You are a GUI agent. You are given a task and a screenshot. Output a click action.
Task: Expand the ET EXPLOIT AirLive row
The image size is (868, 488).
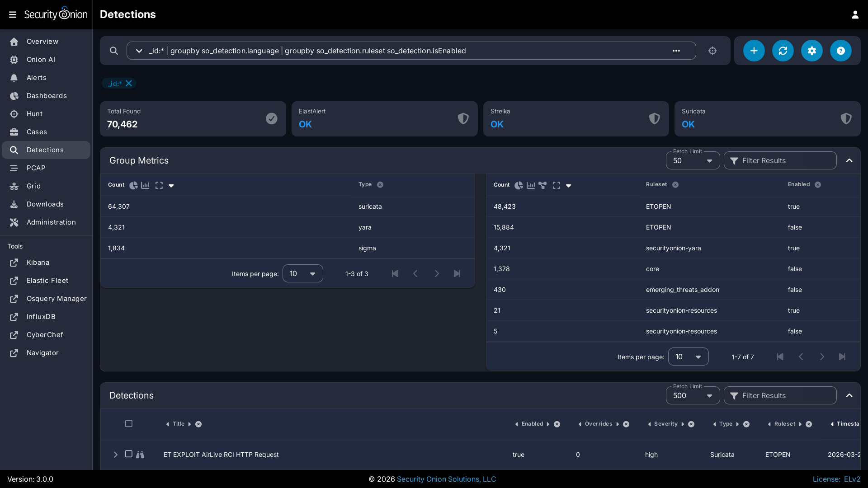point(115,455)
